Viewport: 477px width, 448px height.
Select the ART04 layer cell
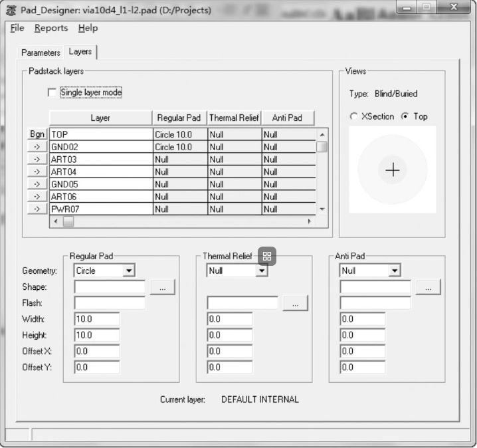101,171
